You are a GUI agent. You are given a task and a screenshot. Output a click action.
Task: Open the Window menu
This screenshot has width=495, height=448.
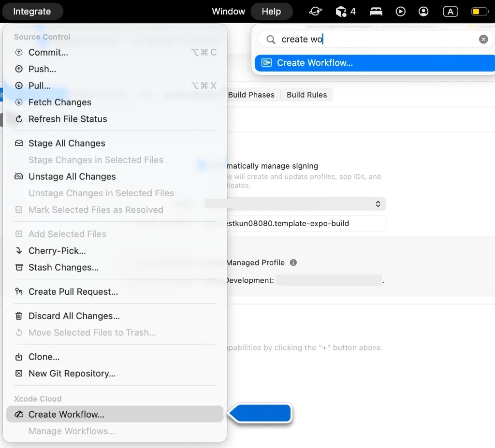(228, 12)
